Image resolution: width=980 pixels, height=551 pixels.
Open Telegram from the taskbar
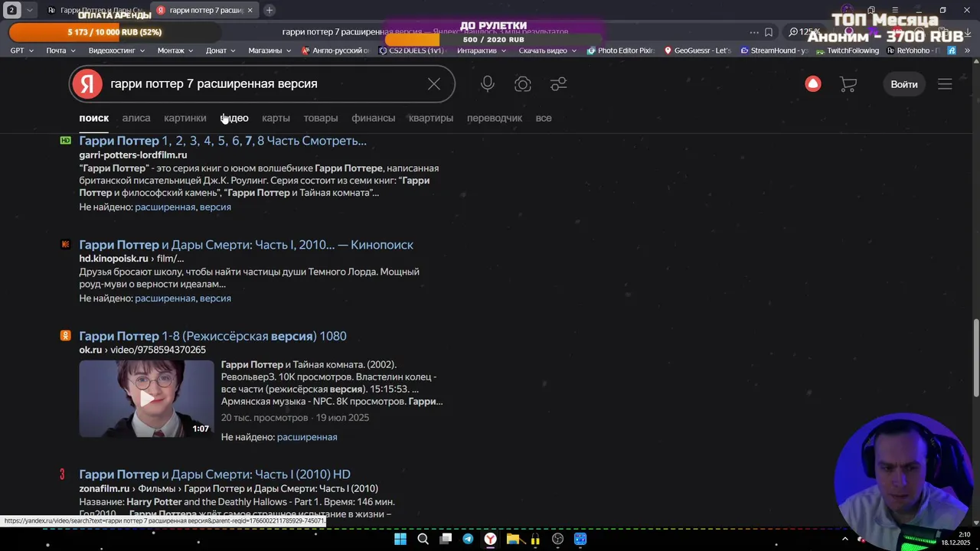(468, 539)
